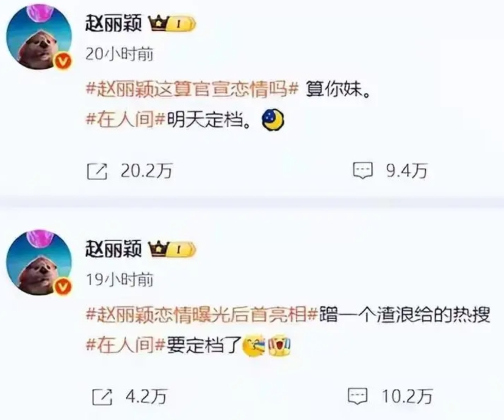Click the orange verified badge on first avatar
The image size is (504, 420).
click(63, 61)
